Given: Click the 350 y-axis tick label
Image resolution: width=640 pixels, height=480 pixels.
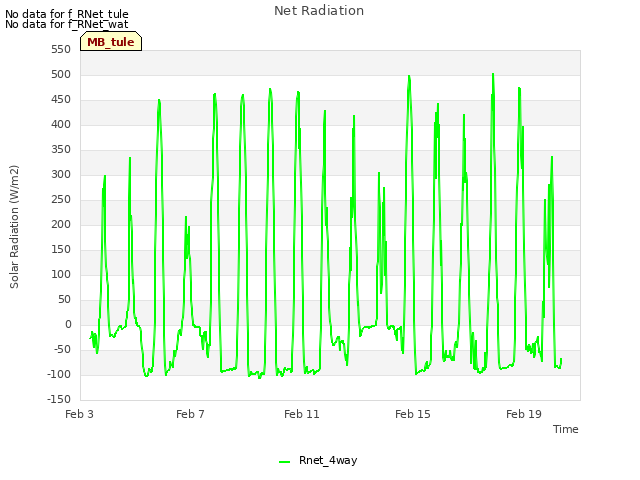Looking at the screenshot, I should 61,149.
